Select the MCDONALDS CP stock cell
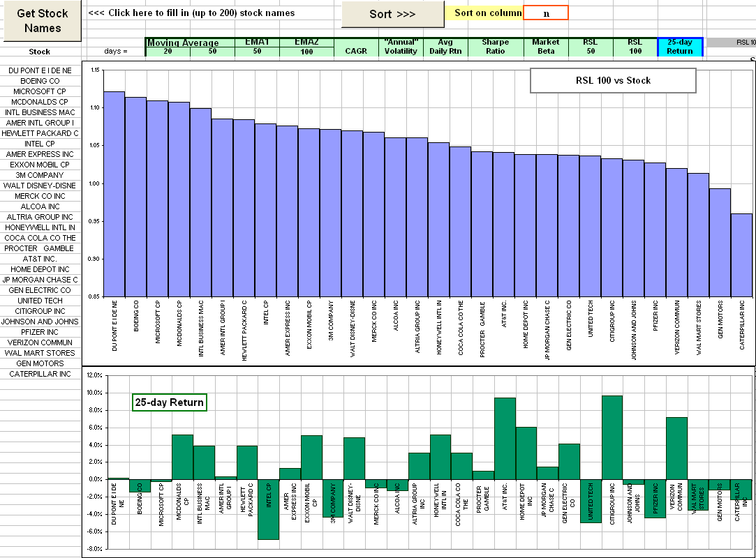Viewport: 756px width, 558px height. [x=40, y=102]
